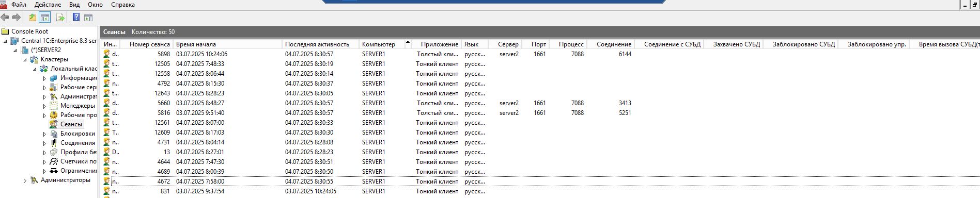Open the Окно menu
This screenshot has width=980, height=198.
coord(95,5)
